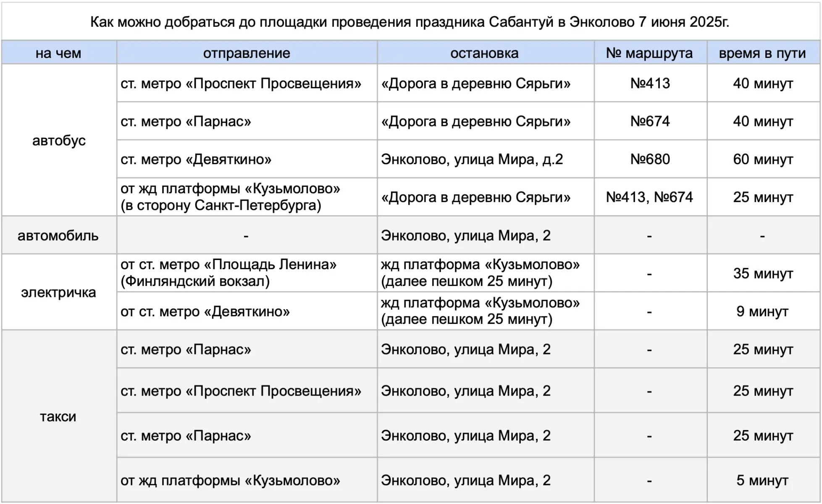
Task: Click the table title about Сабантуй в Энколово
Action: (410, 22)
